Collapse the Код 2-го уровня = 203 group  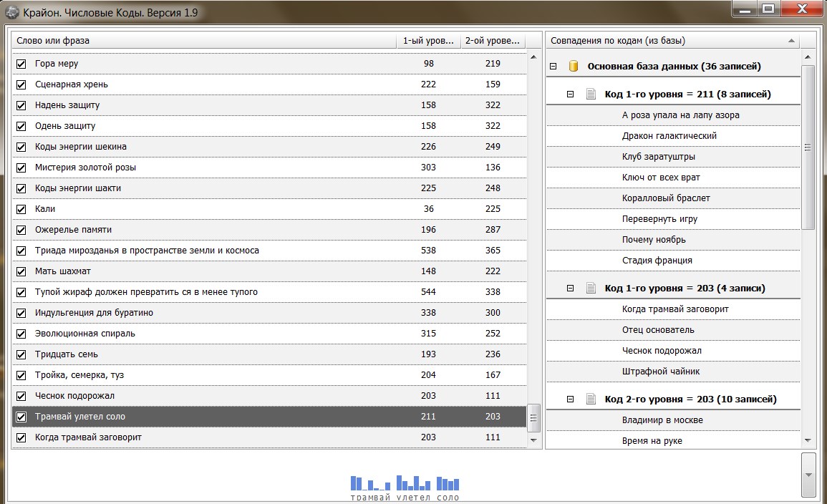pyautogui.click(x=571, y=399)
